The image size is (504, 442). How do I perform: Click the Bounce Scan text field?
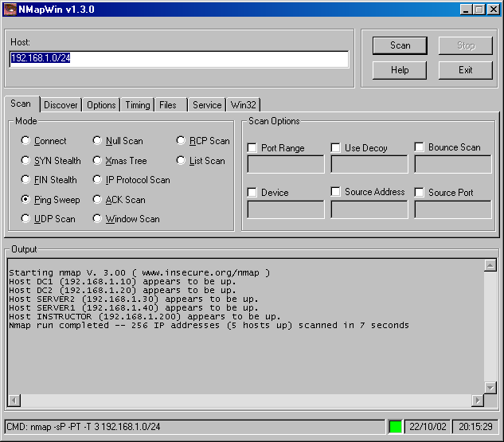coord(453,164)
